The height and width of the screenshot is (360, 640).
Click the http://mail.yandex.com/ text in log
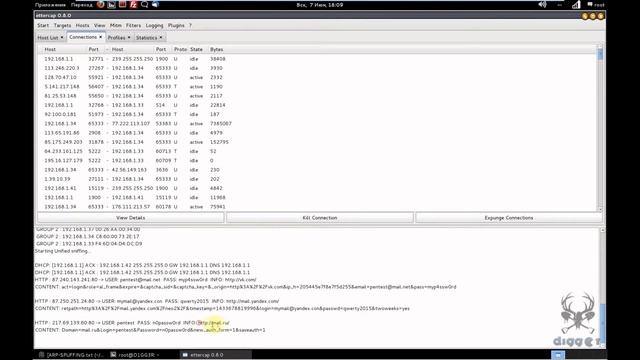pyautogui.click(x=253, y=301)
